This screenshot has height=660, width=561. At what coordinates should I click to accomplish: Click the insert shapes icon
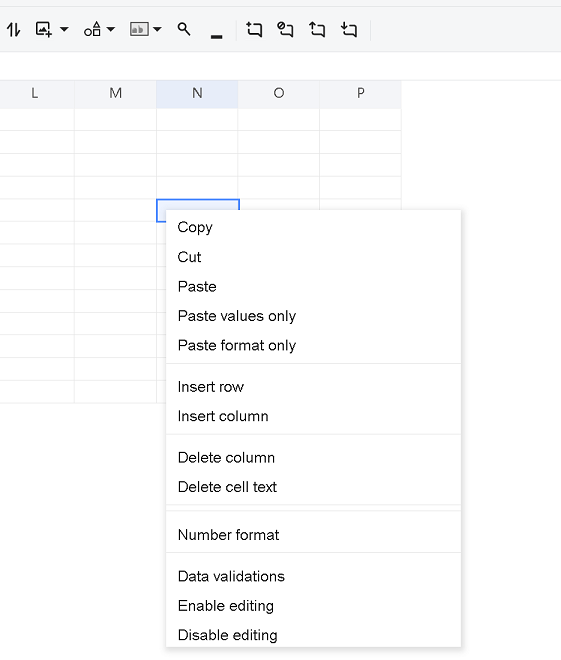[92, 29]
